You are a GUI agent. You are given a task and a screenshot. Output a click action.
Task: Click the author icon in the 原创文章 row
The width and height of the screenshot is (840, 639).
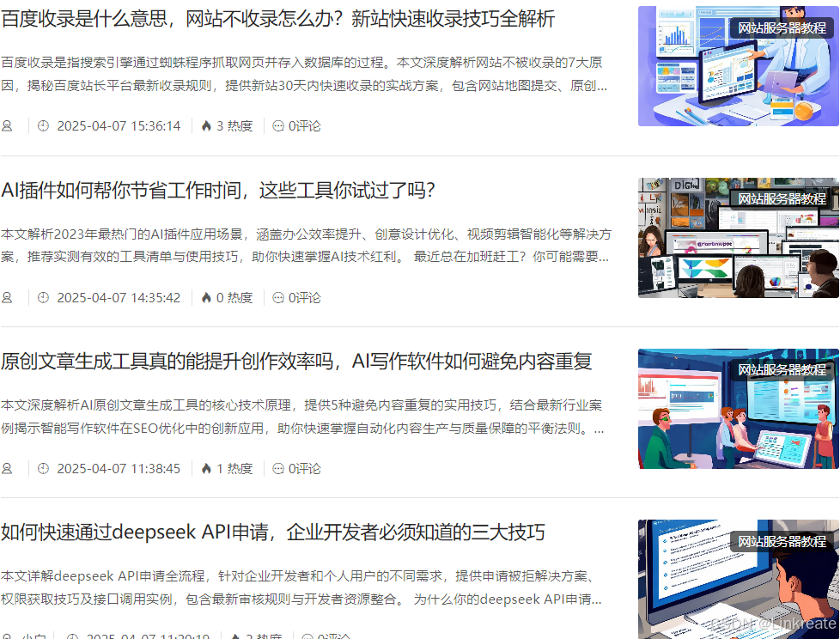(7, 469)
